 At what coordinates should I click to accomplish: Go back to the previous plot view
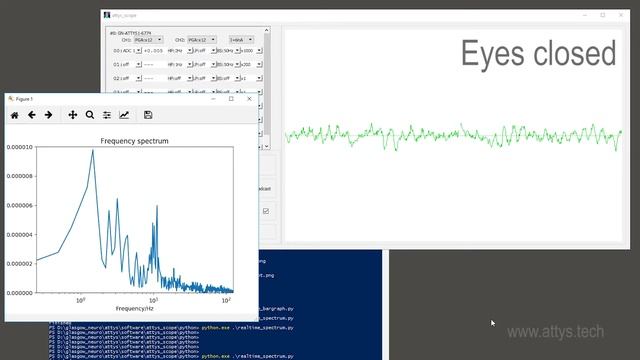click(x=31, y=115)
